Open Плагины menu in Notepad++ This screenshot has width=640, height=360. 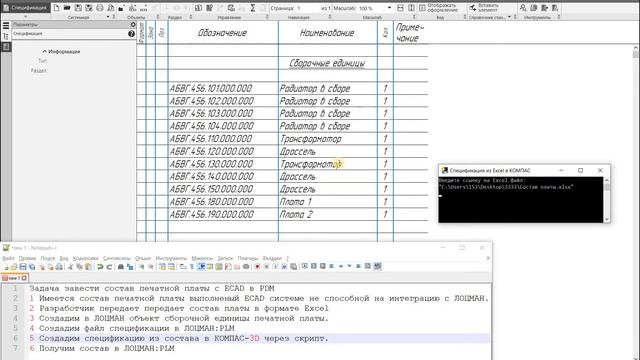(x=248, y=258)
